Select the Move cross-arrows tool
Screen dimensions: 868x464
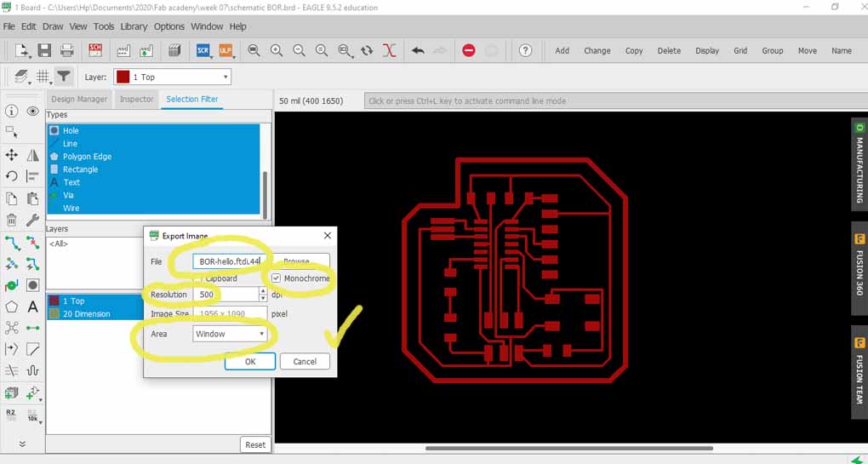coord(11,154)
